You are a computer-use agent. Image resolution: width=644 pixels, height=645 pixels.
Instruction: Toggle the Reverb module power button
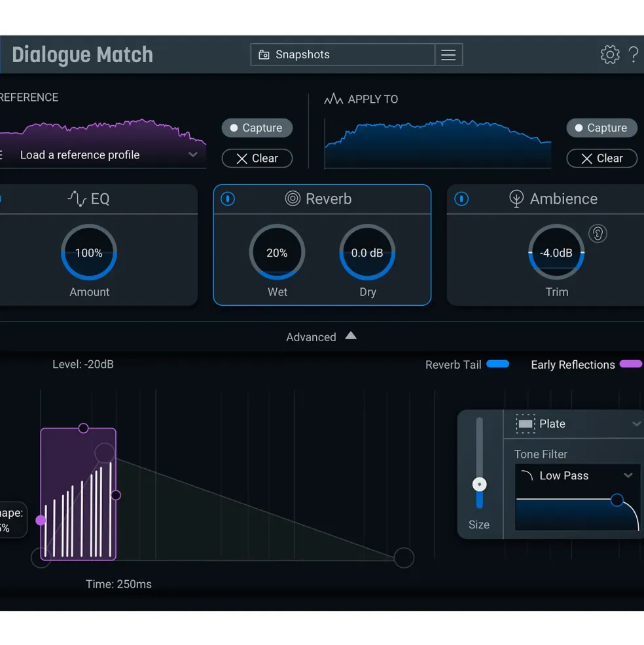pyautogui.click(x=228, y=198)
